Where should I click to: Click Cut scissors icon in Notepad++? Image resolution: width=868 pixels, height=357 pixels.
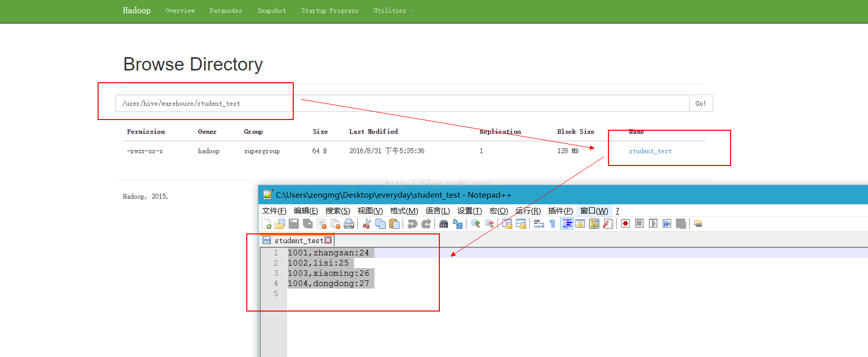point(366,224)
